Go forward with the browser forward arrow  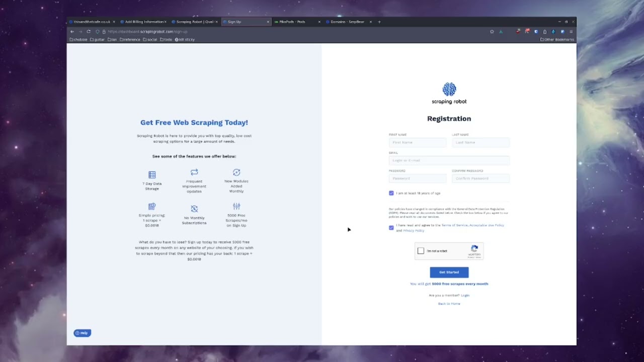tap(80, 32)
